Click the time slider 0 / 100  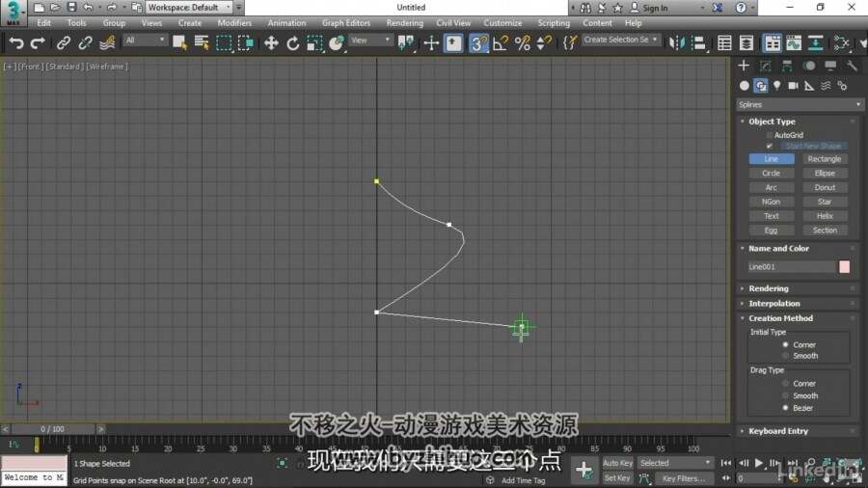tap(53, 429)
